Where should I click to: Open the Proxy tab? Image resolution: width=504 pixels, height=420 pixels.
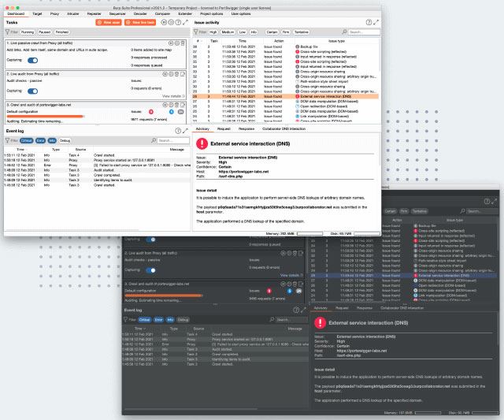coord(54,14)
